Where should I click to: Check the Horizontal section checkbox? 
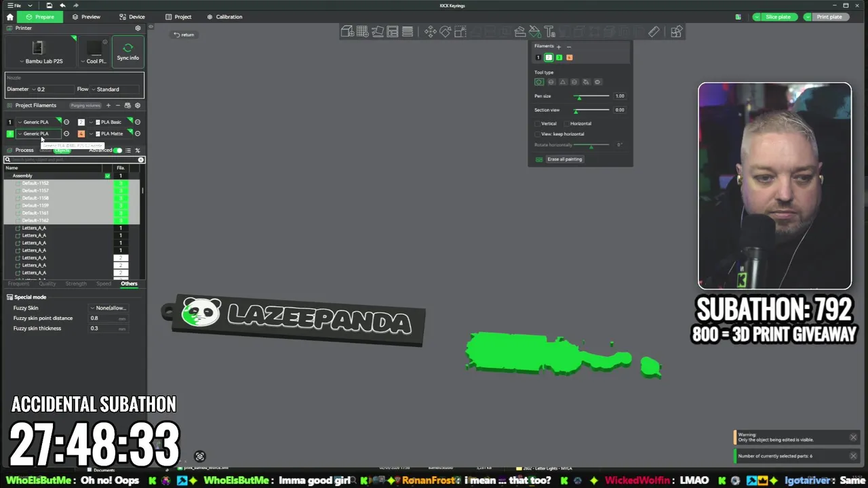click(567, 124)
